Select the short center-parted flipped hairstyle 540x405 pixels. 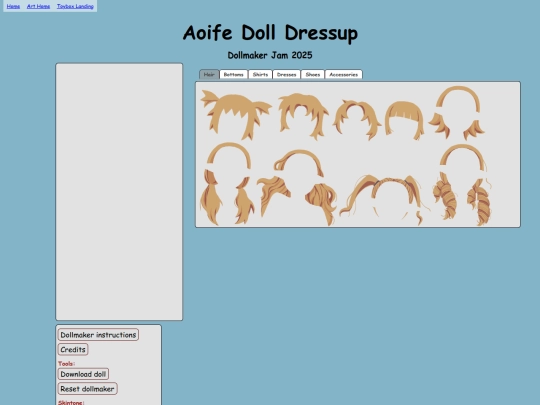tap(356, 119)
